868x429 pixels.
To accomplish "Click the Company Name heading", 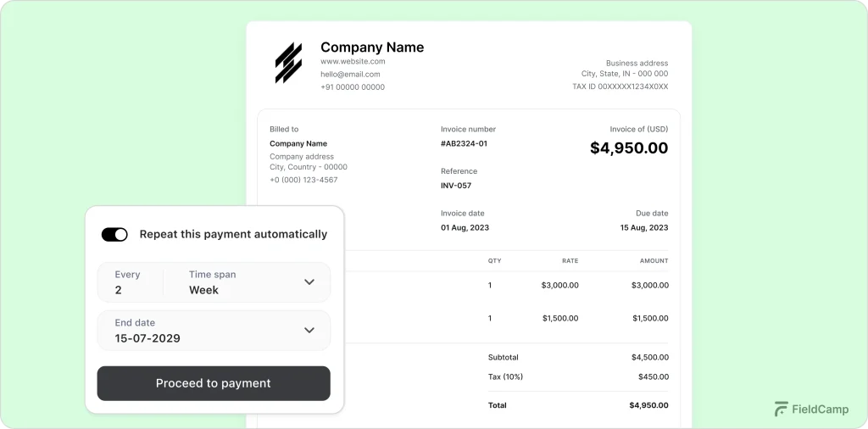I will [x=372, y=47].
